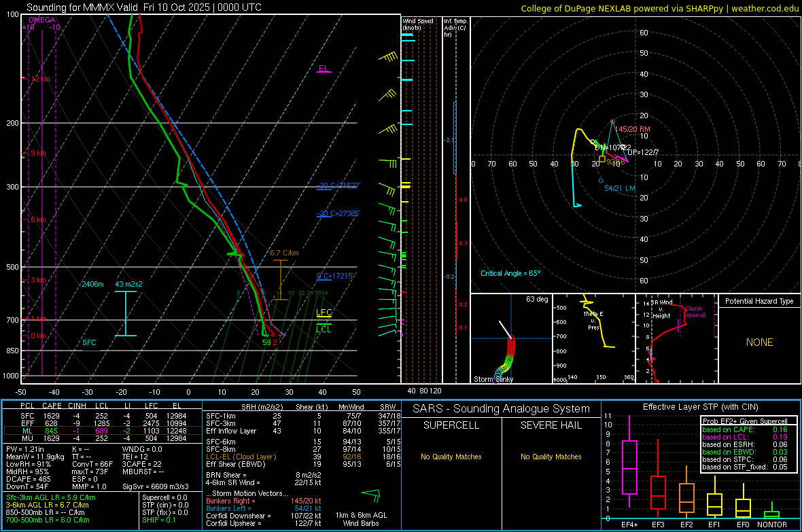Viewport: 802px width, 532px height.
Task: Click the based on STP_fixed: 0.05 line
Action: pyautogui.click(x=745, y=467)
